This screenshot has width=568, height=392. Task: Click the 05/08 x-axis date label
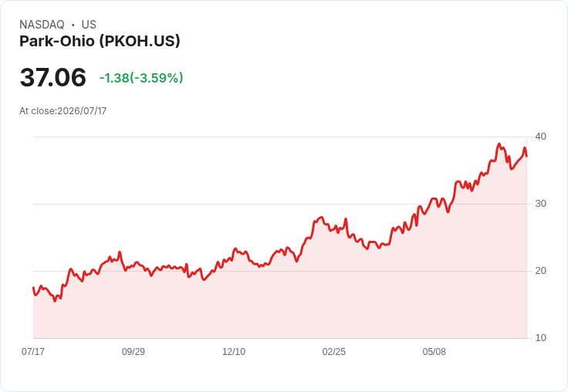434,351
